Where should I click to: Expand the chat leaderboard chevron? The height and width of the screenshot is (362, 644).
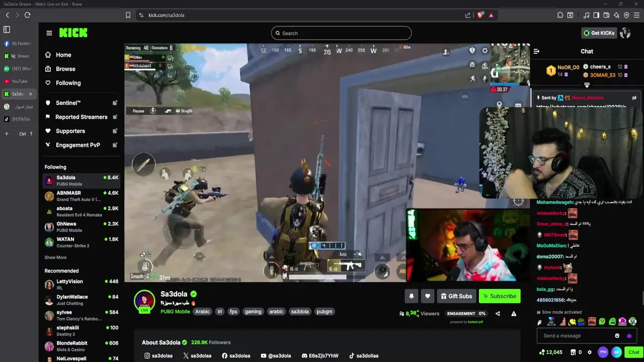point(587,85)
